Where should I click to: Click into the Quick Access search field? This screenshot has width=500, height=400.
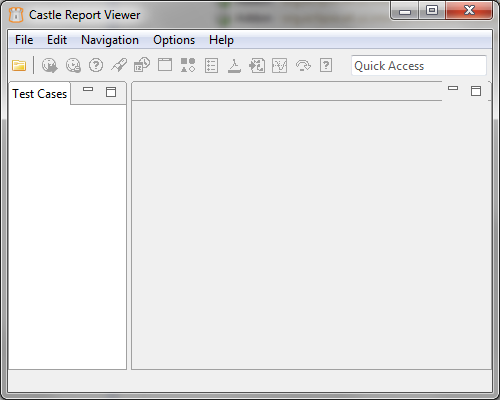[419, 66]
